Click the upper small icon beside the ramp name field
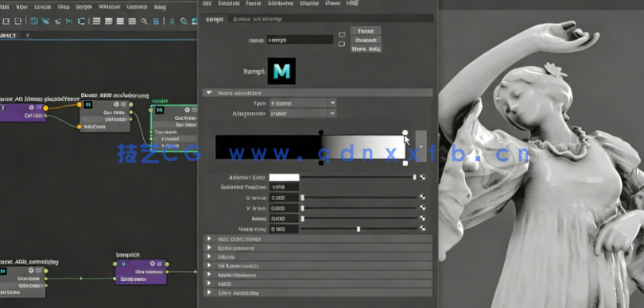 (342, 34)
